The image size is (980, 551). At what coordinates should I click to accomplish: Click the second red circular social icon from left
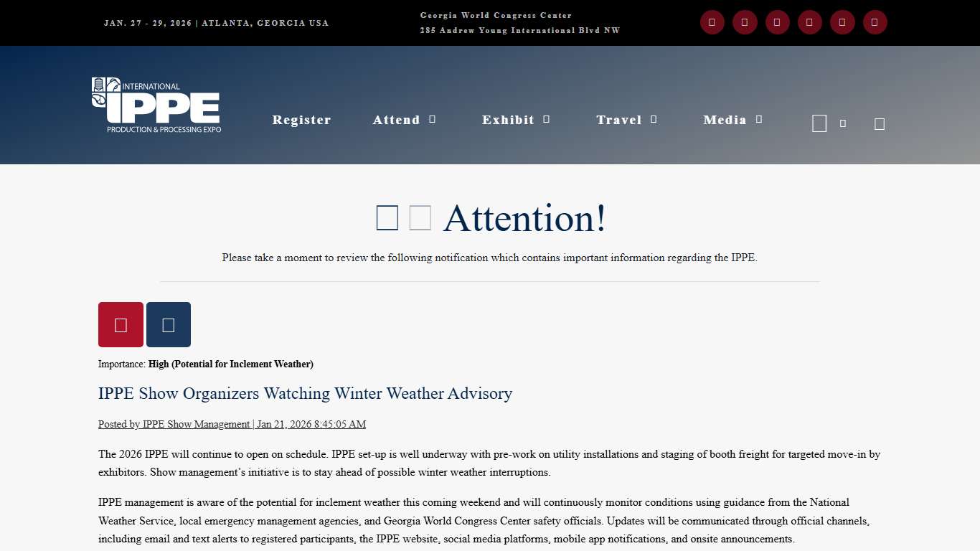click(745, 22)
